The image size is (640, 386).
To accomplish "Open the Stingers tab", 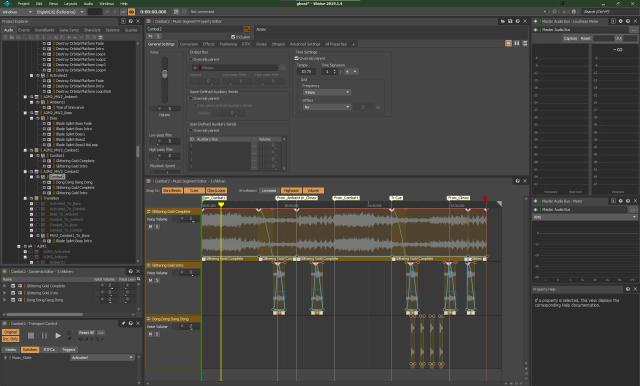I will 278,44.
